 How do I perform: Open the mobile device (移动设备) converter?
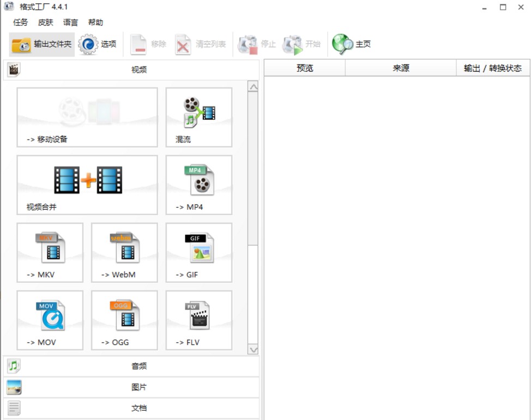87,117
